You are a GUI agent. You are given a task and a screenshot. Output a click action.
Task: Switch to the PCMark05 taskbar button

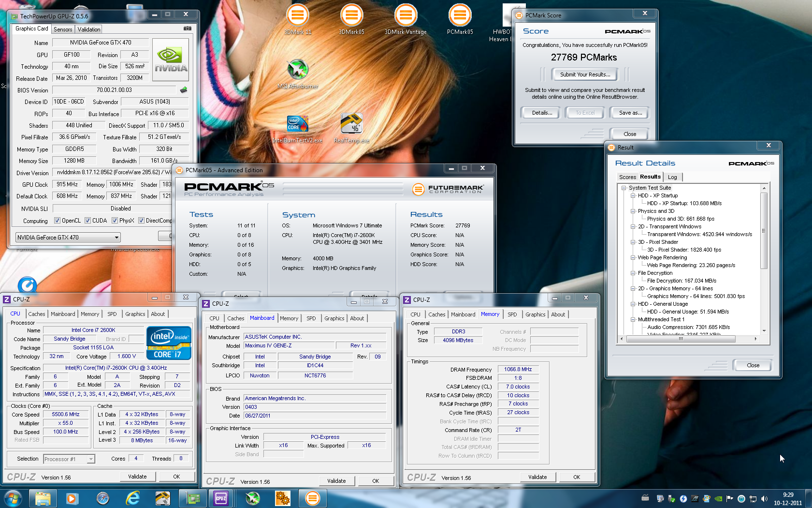tap(312, 498)
